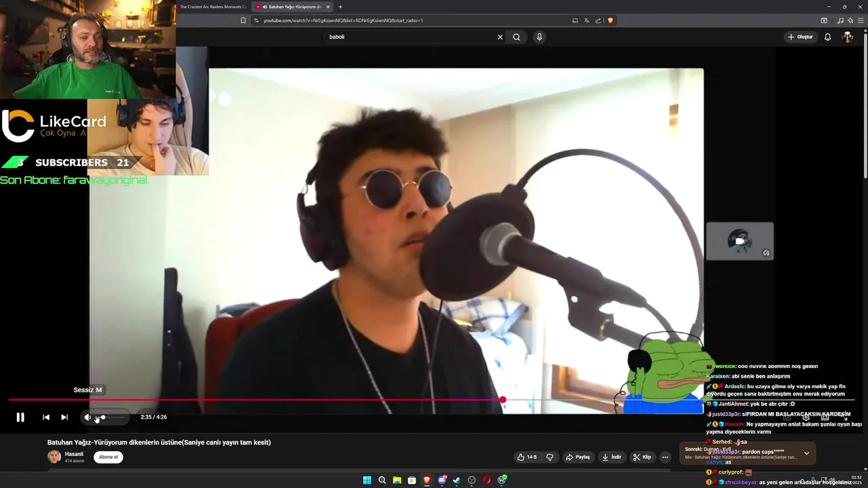Viewport: 868px width, 488px height.
Task: Click the youtube.com address bar URL
Action: click(343, 20)
